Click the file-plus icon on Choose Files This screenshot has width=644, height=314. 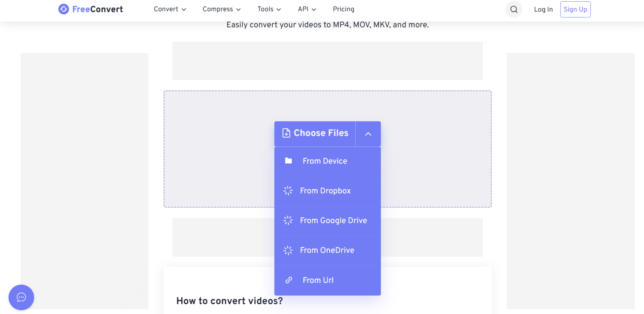pos(286,133)
